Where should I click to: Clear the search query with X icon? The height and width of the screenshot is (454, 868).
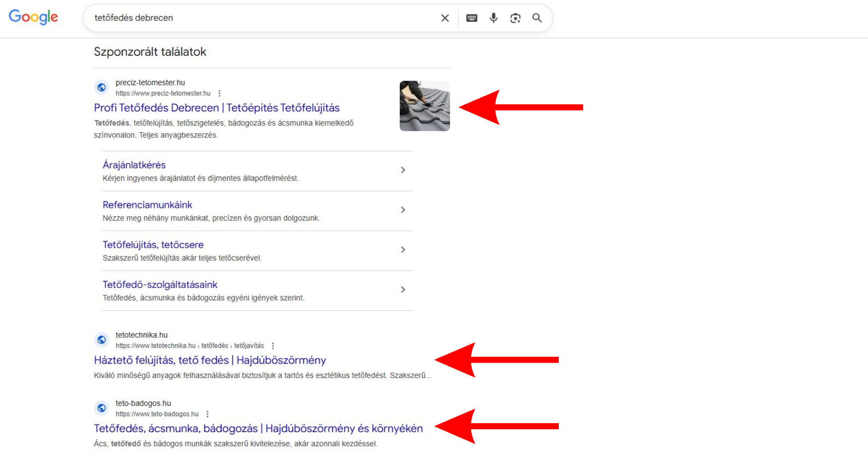[445, 18]
